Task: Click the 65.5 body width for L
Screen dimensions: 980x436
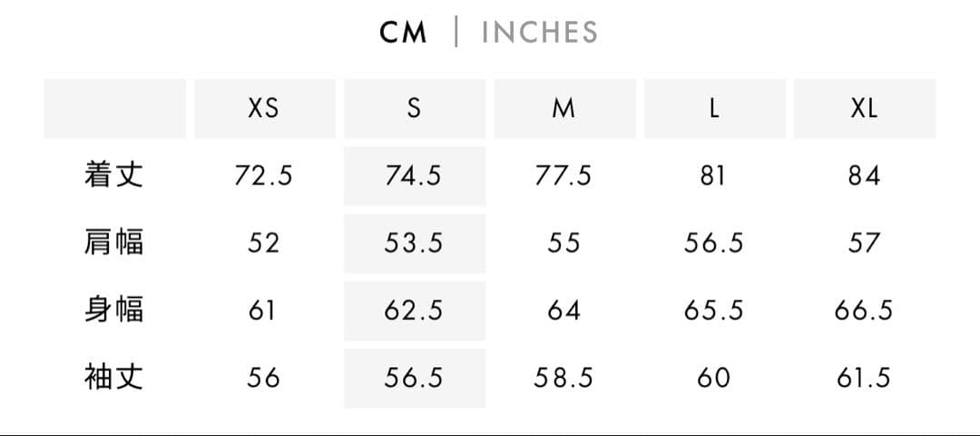Action: coord(714,310)
